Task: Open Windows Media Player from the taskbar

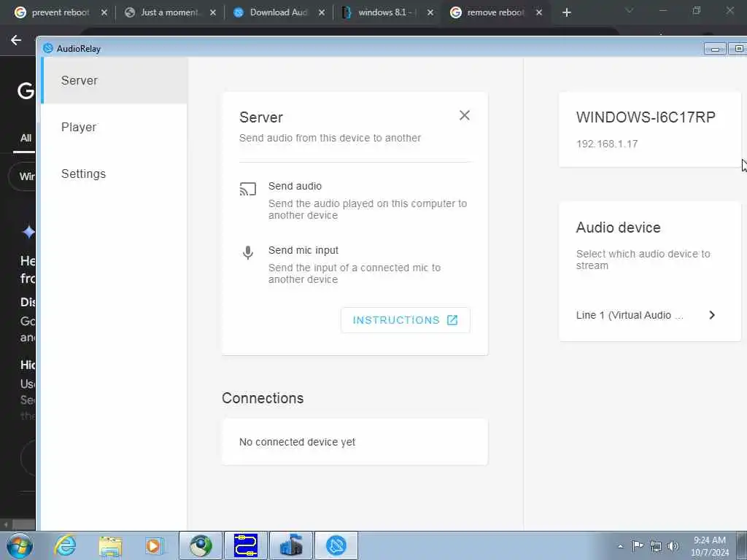Action: (x=154, y=545)
